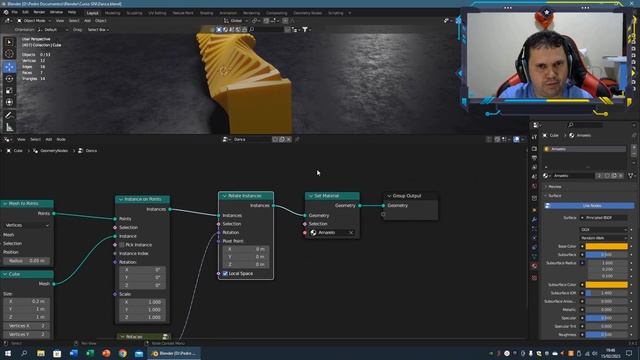This screenshot has height=360, width=640.
Task: Select the 3D Cursor tool
Action: tap(9, 54)
